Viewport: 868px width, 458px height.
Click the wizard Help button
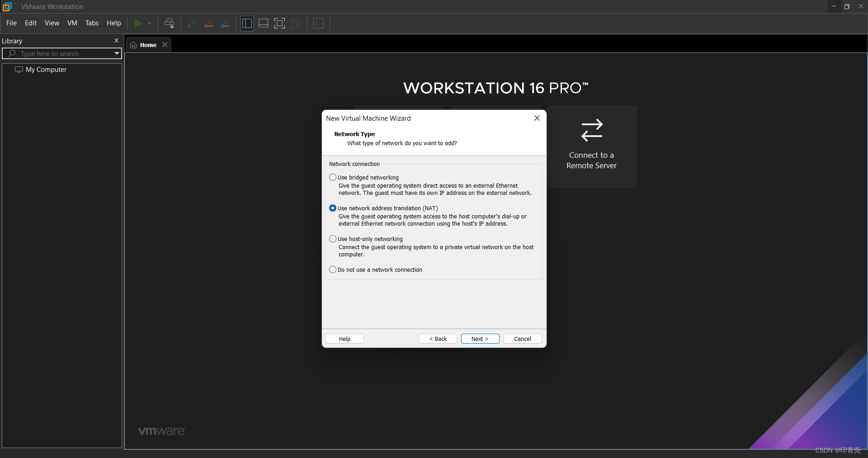[x=344, y=339]
